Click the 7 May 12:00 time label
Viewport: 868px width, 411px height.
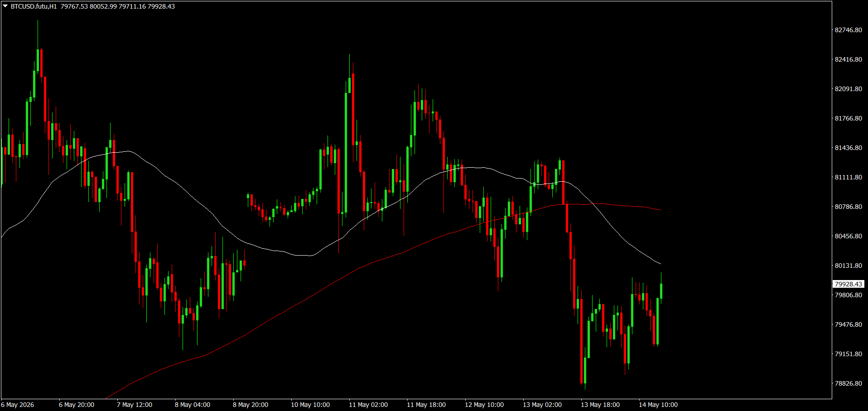[x=135, y=405]
